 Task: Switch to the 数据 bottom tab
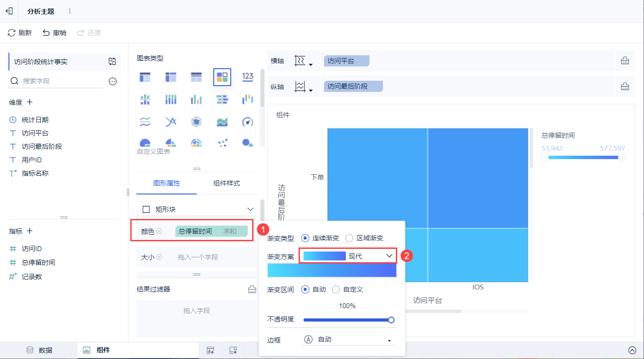click(39, 350)
